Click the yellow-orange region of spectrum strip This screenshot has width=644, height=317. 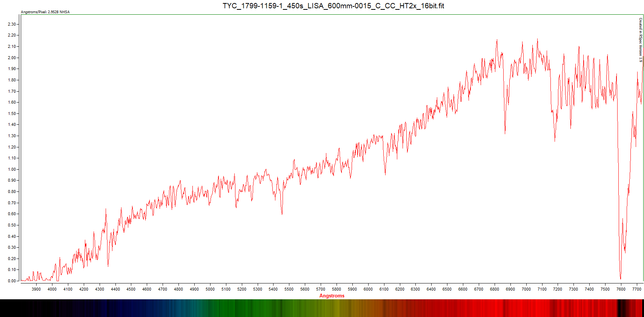point(340,308)
